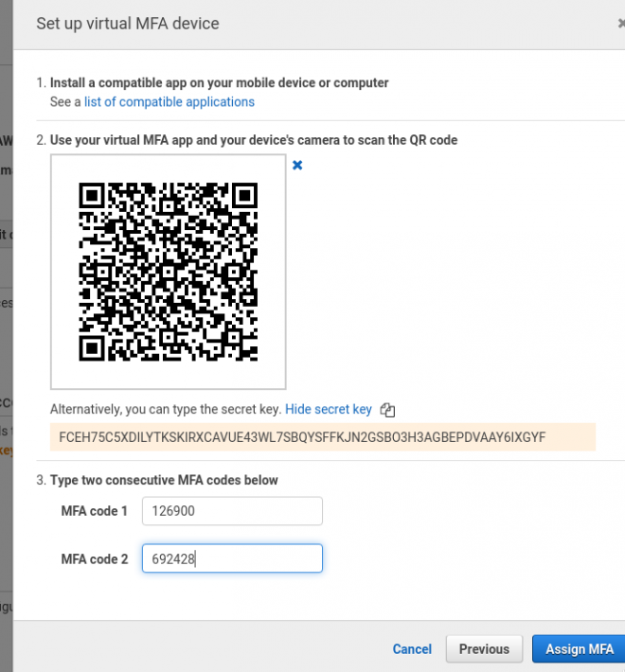The image size is (625, 672).
Task: Focus the MFA code 1 input field
Action: pos(232,511)
